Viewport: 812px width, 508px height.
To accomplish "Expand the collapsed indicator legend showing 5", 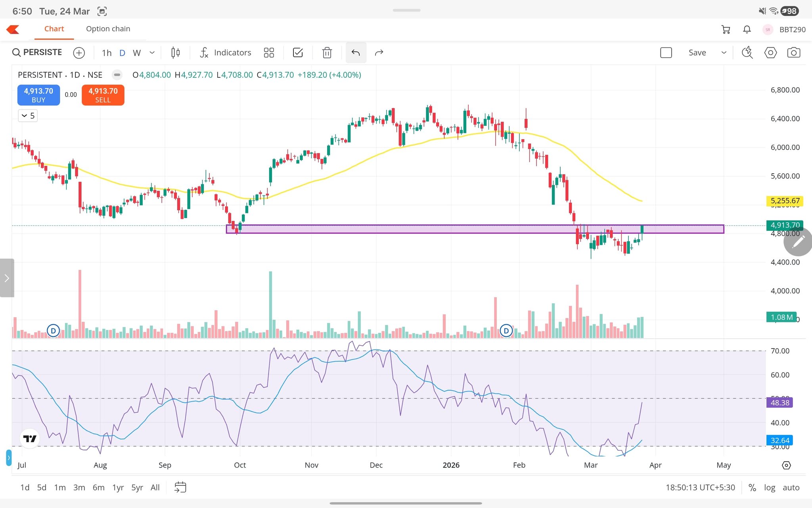I will [28, 116].
